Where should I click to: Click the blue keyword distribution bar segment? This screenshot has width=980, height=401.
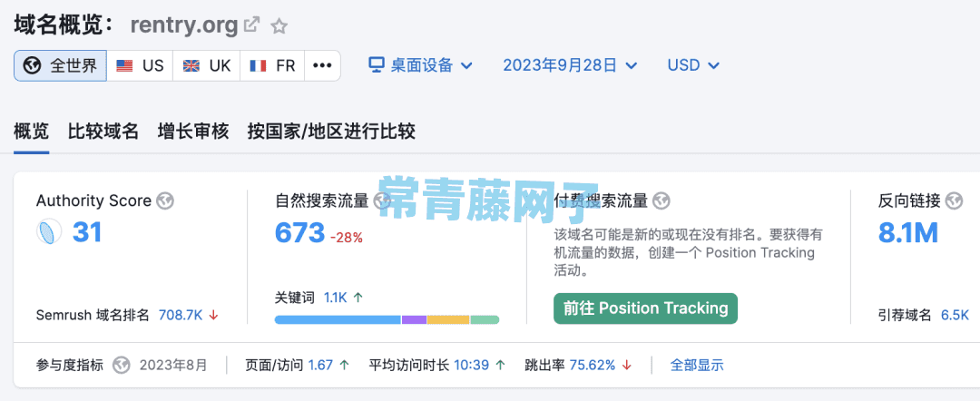pos(338,319)
